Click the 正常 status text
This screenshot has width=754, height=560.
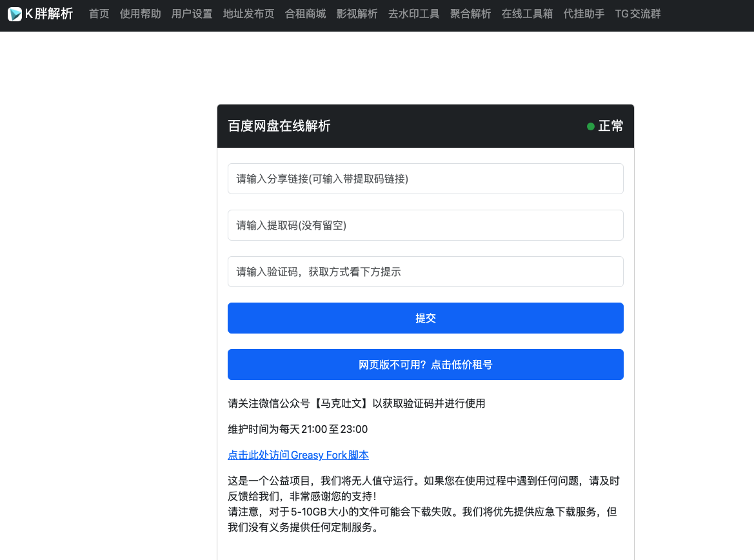(611, 126)
